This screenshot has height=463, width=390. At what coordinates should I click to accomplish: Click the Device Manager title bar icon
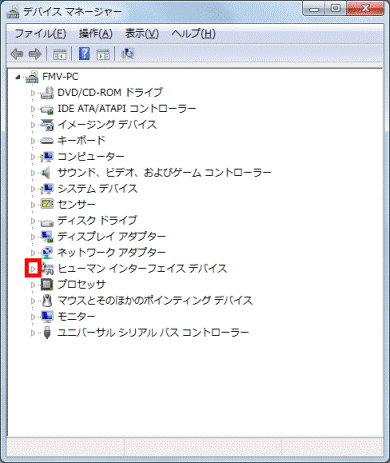click(x=13, y=12)
